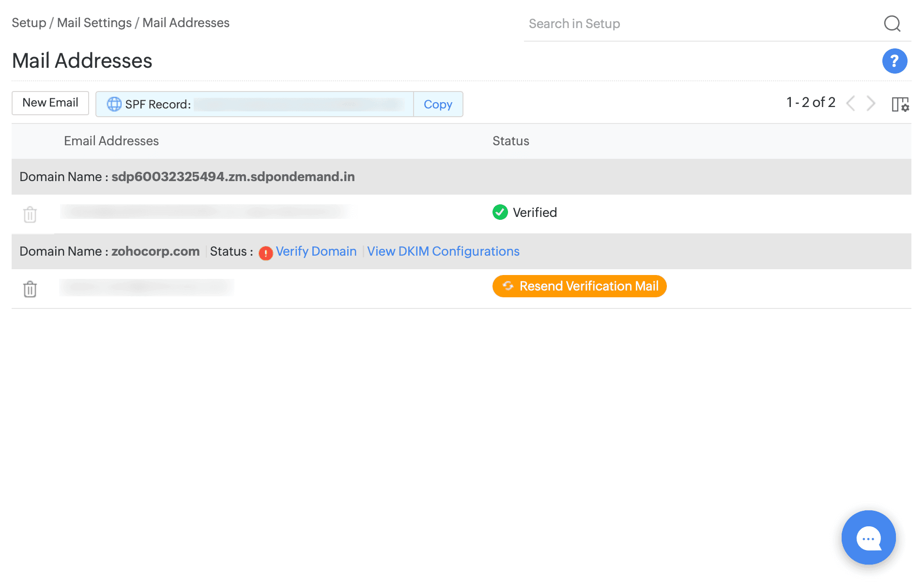The width and height of the screenshot is (924, 582).
Task: Click the New Email button
Action: tap(50, 103)
